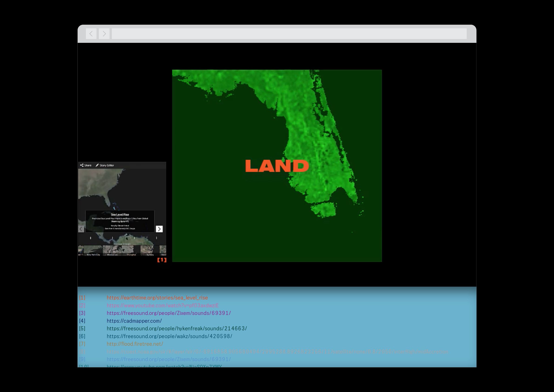
Task: Click the Sea Level Rise title in the caption box
Action: (x=120, y=215)
